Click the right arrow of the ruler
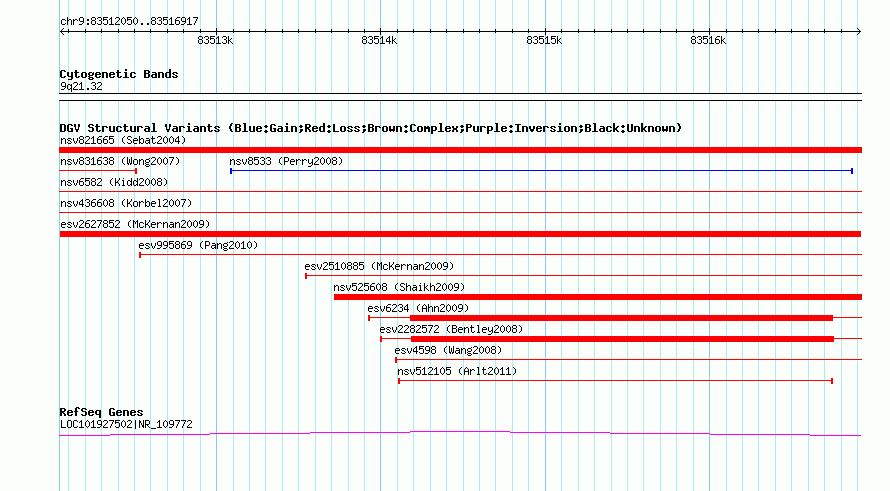Screen dimensions: 890x491 point(858,32)
